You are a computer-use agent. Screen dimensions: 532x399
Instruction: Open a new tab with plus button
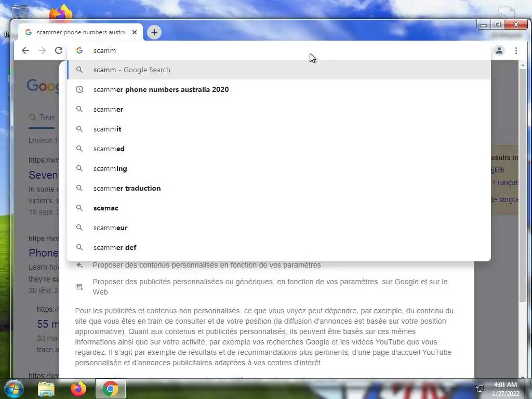pos(154,32)
